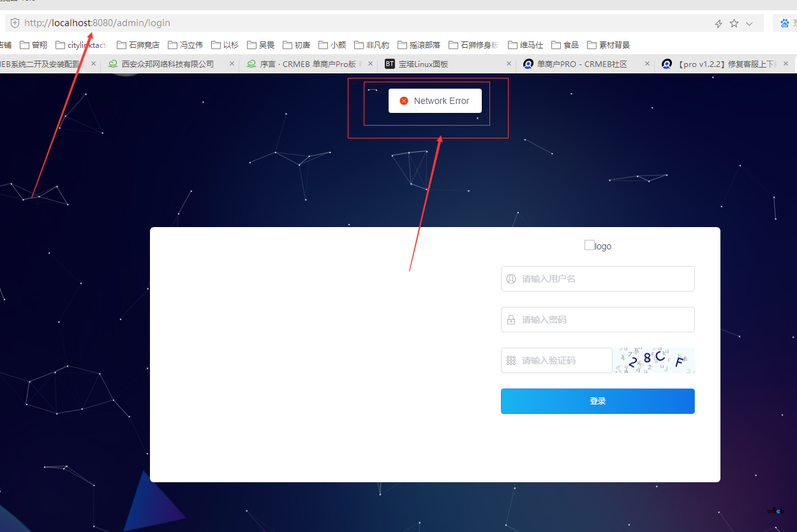
Task: Refresh the 28CF captcha image
Action: coord(654,360)
